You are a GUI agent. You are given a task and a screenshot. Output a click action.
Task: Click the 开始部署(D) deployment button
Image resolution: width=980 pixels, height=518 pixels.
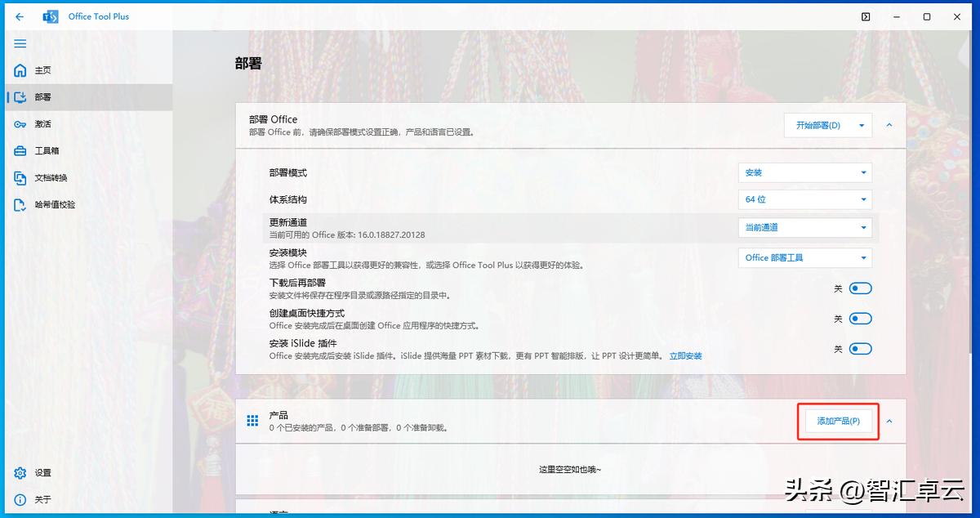point(821,124)
